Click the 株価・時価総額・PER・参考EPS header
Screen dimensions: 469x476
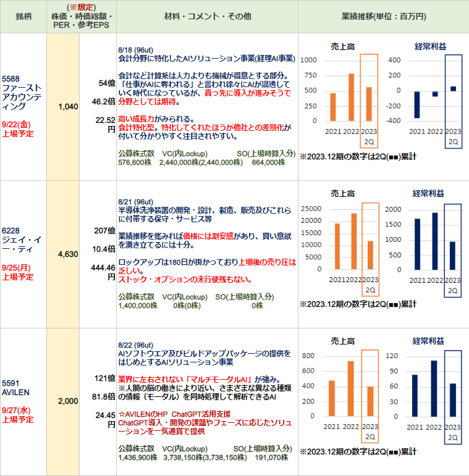coord(81,17)
